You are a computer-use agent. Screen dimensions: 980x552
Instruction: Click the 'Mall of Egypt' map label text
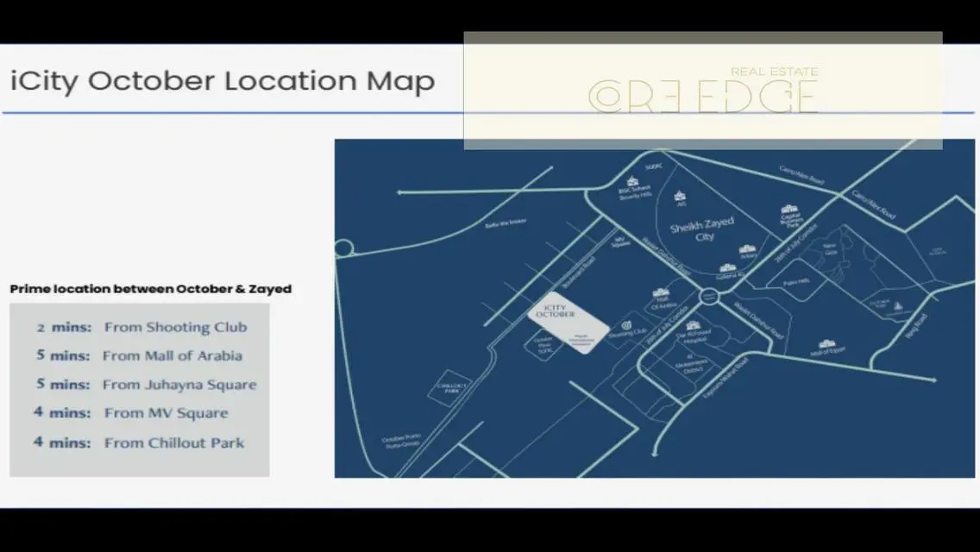[x=829, y=352]
